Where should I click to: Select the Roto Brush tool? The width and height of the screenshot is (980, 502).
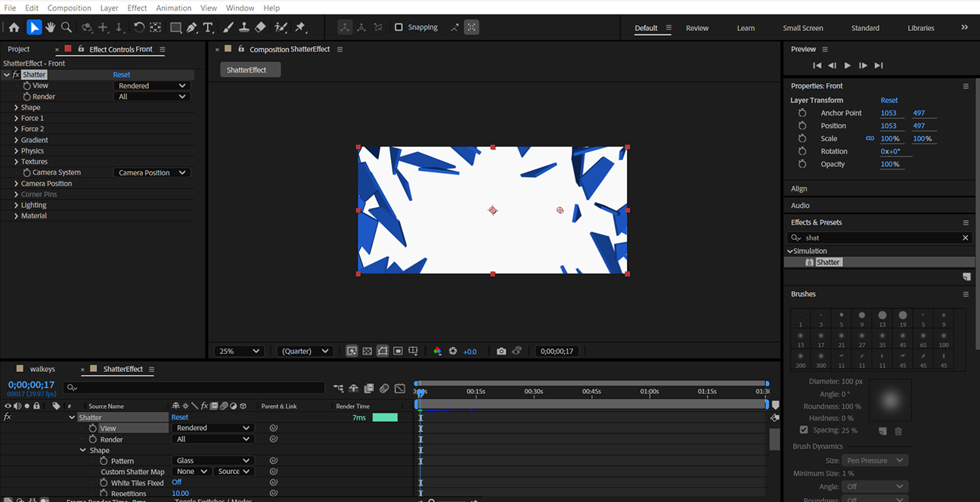(281, 27)
